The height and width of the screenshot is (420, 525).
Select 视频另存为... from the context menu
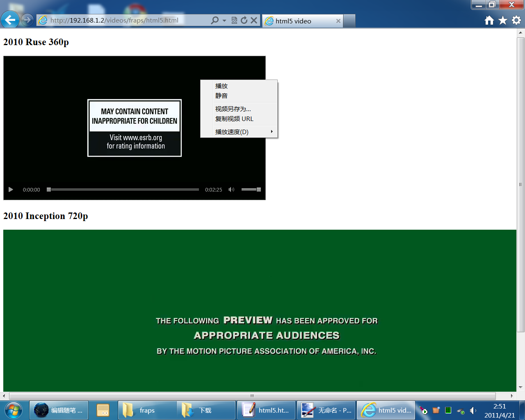point(239,109)
